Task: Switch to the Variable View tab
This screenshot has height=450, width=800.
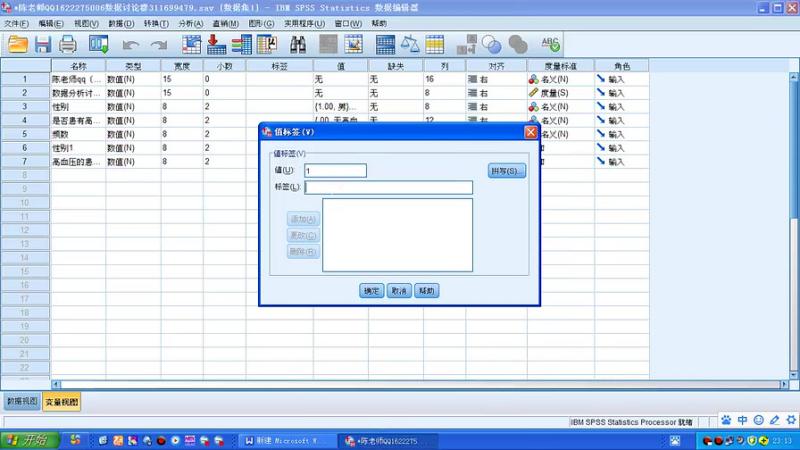Action: click(62, 402)
